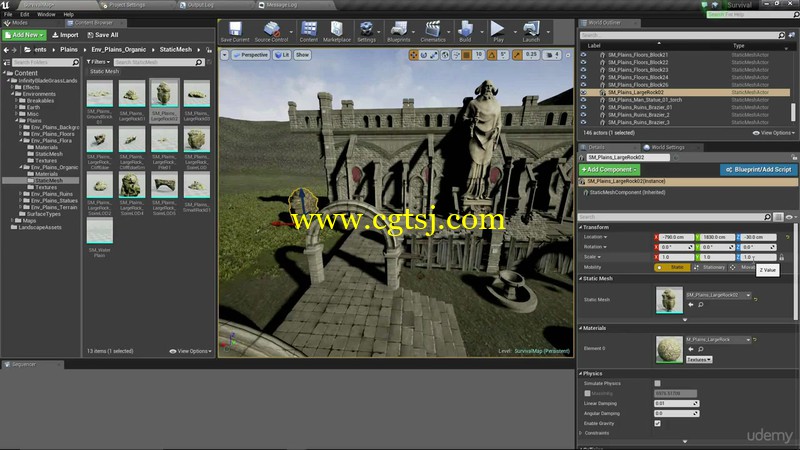Open the Blueprints toolbar icon
Screen dimensions: 800x450
pos(398,32)
